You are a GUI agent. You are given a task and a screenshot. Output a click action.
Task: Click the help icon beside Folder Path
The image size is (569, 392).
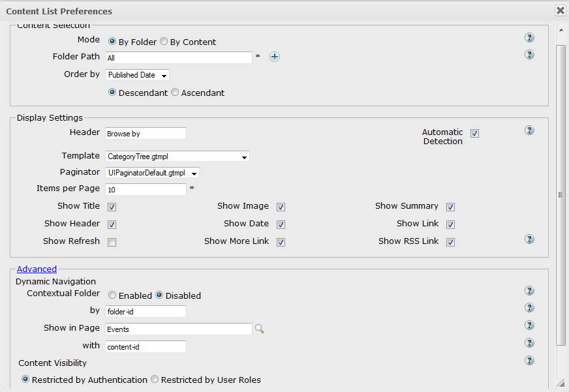click(529, 55)
